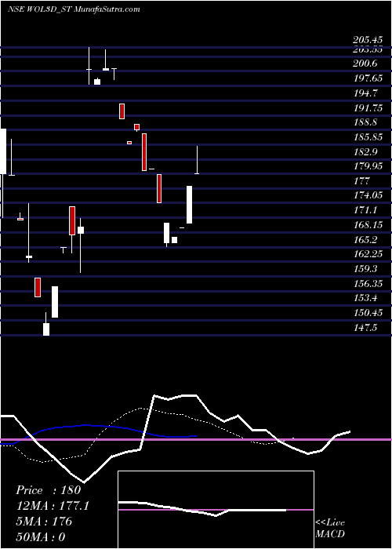Select the 188.8 price level label

point(365,122)
